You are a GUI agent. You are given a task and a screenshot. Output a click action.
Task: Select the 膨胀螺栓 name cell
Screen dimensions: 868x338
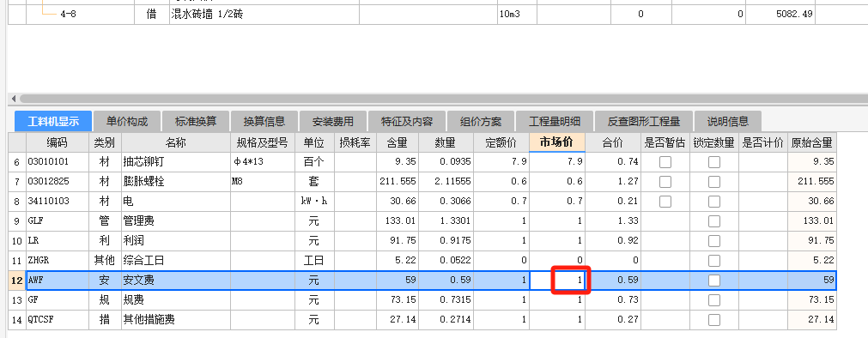(x=175, y=182)
